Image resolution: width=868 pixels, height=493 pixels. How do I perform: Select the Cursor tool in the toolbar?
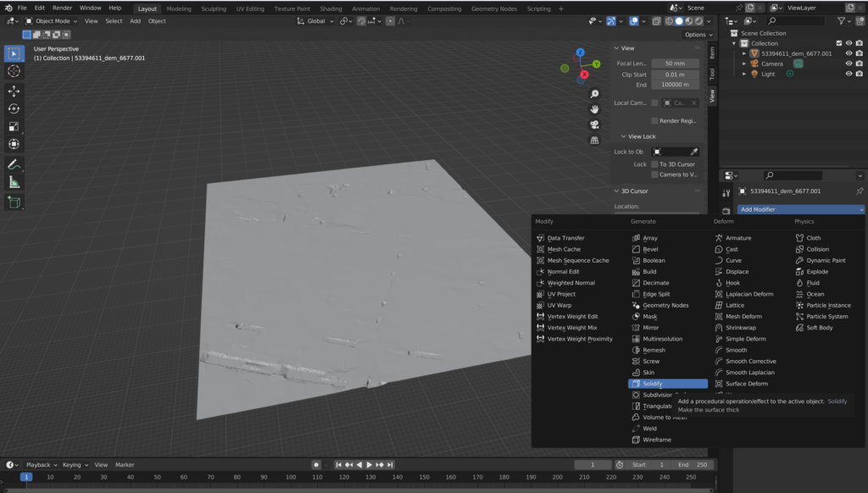tap(14, 71)
